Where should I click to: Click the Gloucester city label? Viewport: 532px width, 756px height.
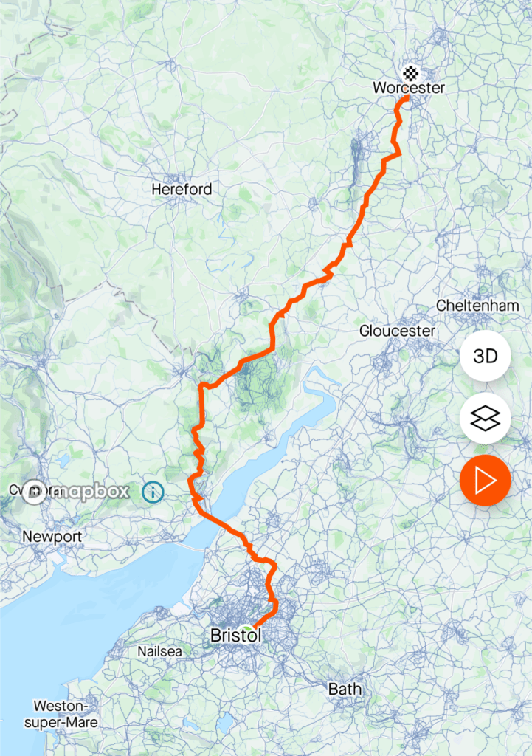click(x=397, y=331)
